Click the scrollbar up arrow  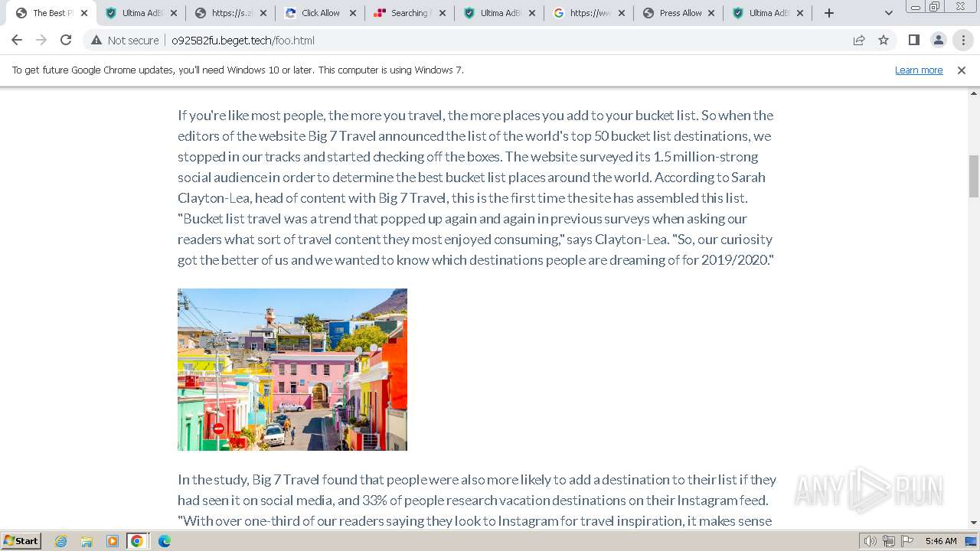click(974, 93)
